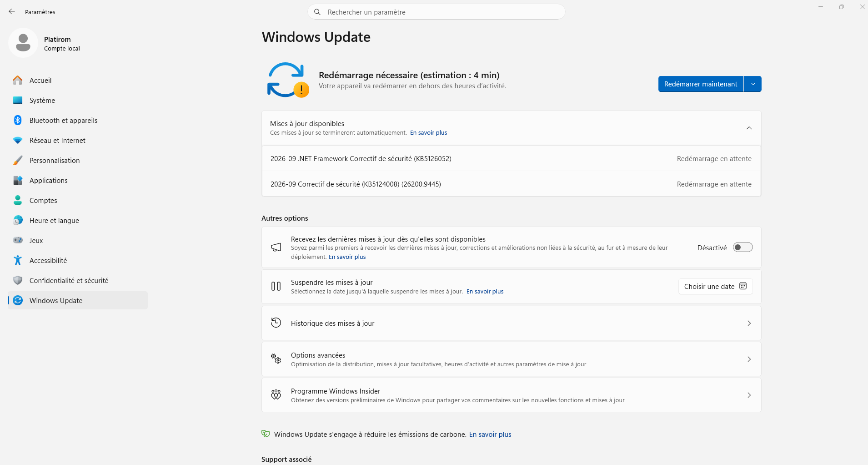Navigate to Personnalisation
The image size is (868, 465).
78,160
